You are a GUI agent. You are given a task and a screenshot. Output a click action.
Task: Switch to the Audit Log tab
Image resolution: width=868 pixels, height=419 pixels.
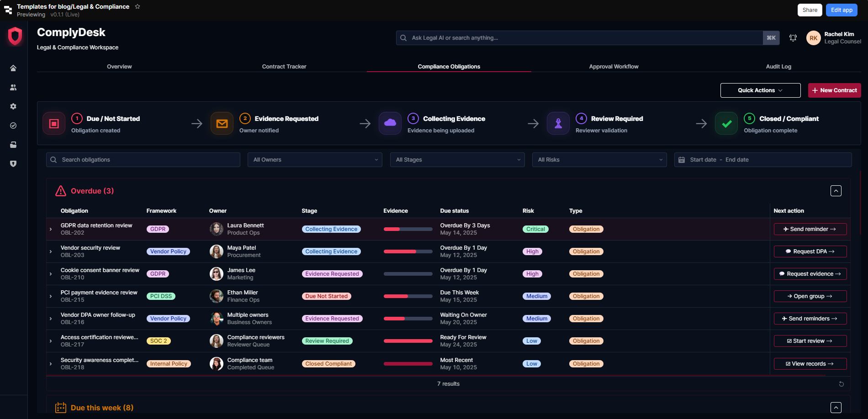[x=778, y=67]
